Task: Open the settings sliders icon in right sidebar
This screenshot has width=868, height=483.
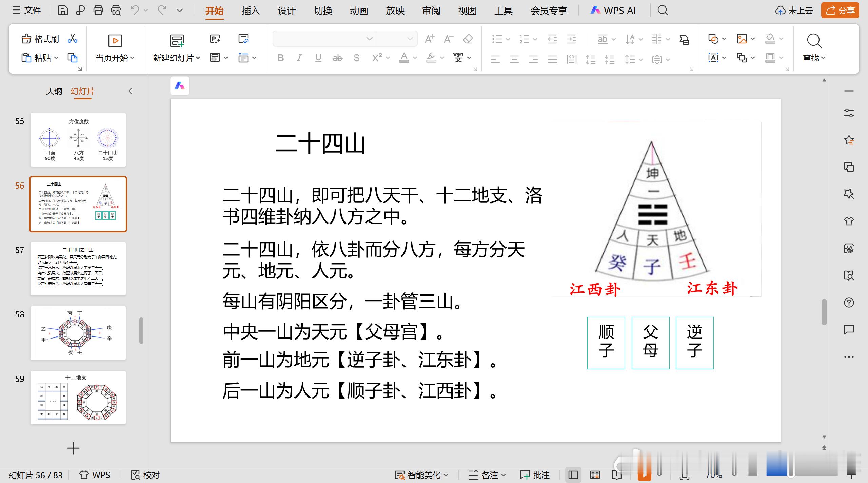Action: [x=849, y=113]
